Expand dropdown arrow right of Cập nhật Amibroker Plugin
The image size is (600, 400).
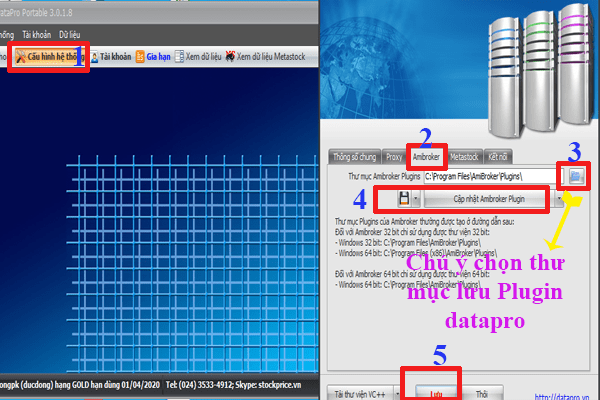tap(559, 199)
